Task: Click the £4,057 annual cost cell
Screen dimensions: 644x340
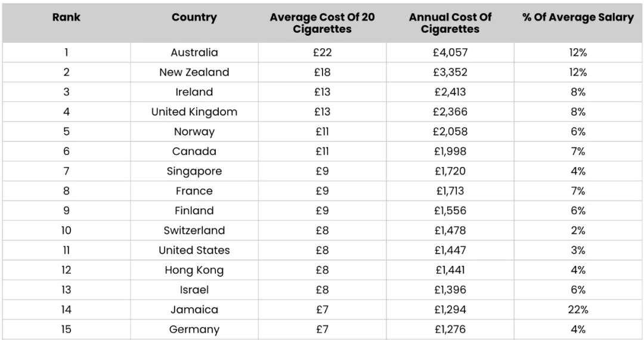Action: (x=450, y=52)
